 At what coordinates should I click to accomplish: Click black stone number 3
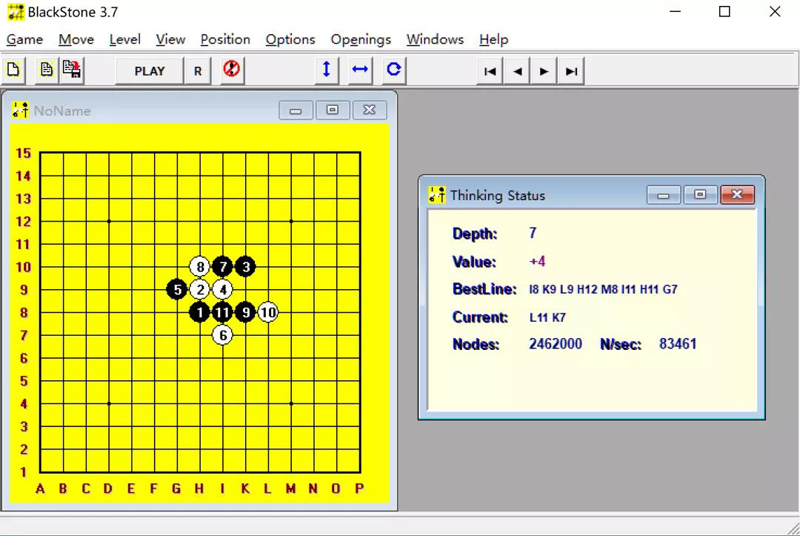coord(246,267)
